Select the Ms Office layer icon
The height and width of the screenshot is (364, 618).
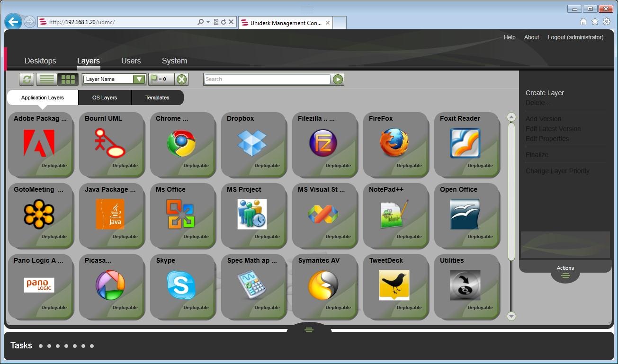(181, 214)
